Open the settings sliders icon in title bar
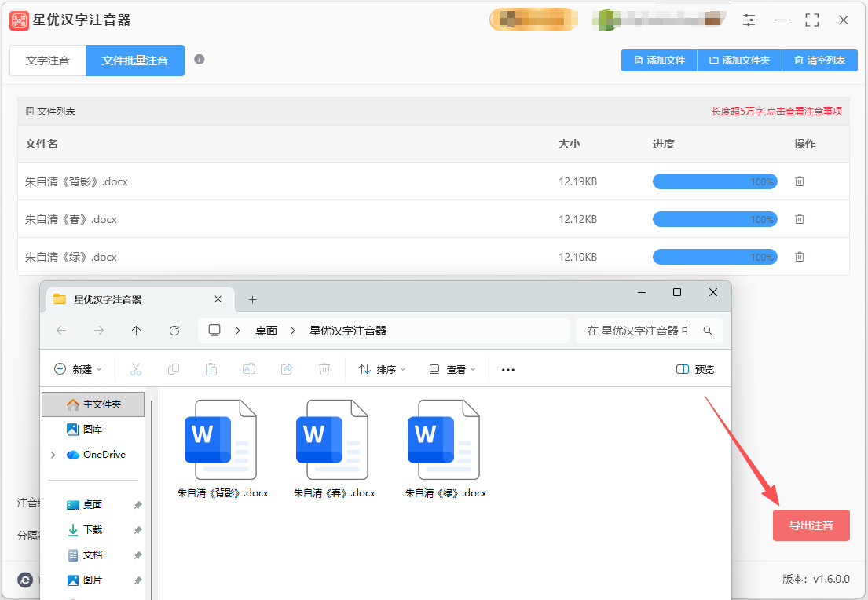 (749, 20)
